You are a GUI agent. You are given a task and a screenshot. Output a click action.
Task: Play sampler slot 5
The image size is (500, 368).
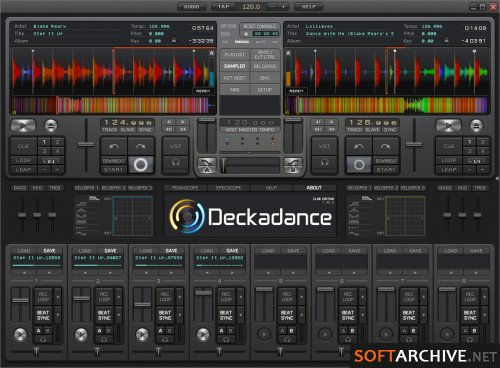point(264,334)
